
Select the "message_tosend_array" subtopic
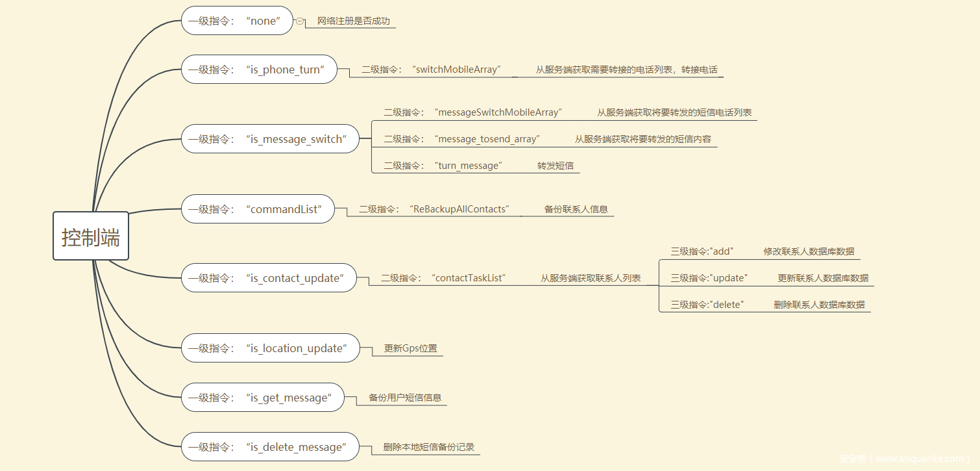[461, 139]
